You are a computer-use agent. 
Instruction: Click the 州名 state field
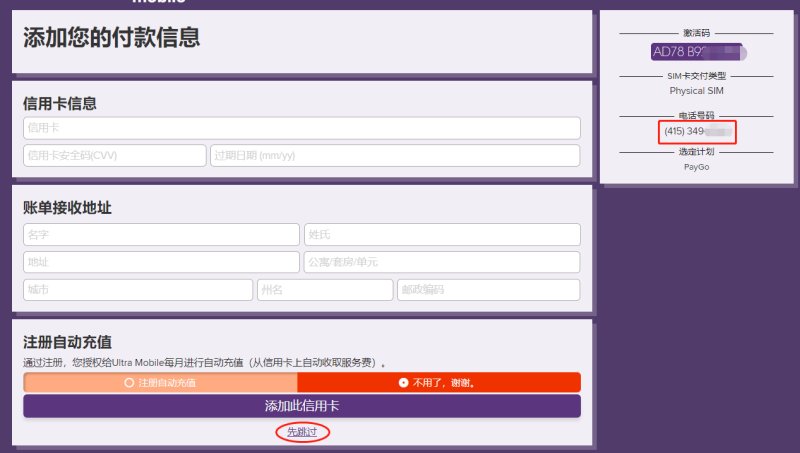tap(326, 290)
